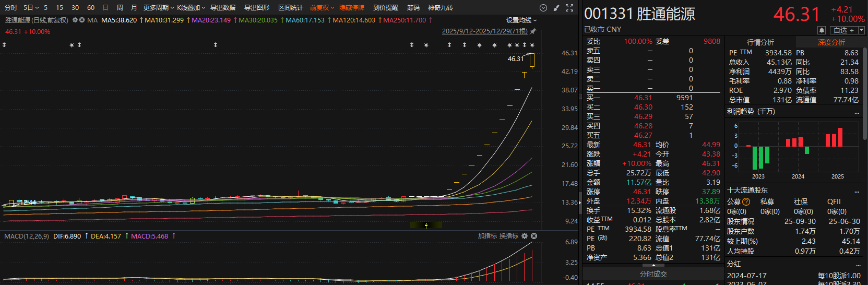Switch to daily 日 K-line period
The height and width of the screenshot is (285, 868).
pos(105,8)
